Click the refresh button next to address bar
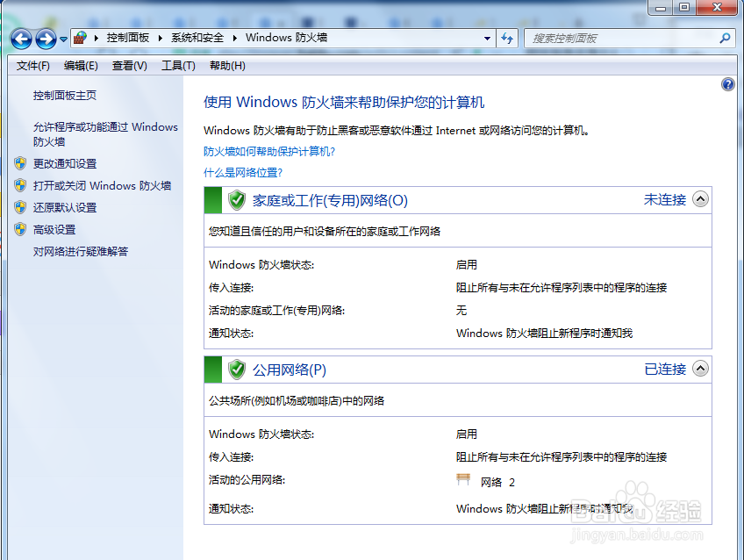Viewport: 744px width, 560px height. pos(507,39)
